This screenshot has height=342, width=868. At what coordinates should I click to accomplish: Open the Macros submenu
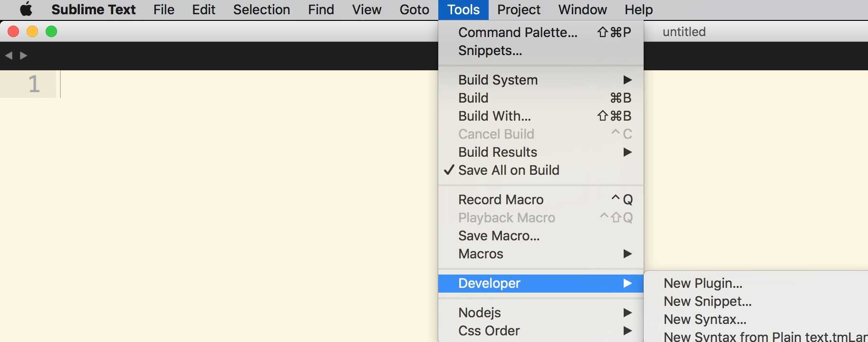coord(541,254)
